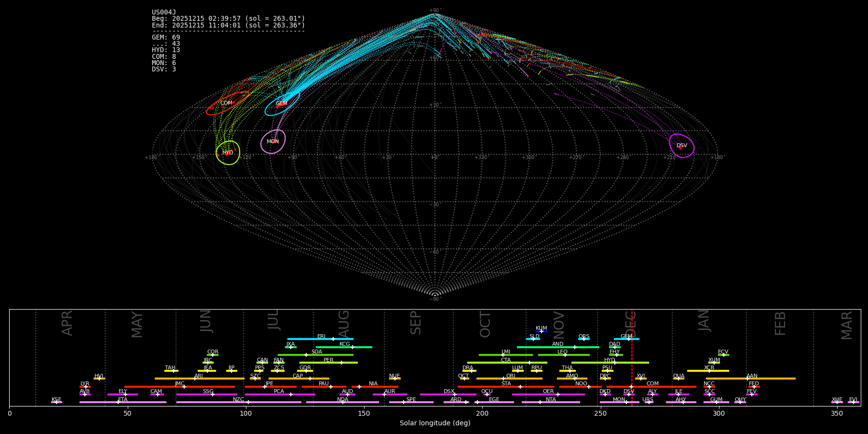Click the PER shower bar in timeline
868x434 pixels.
click(x=328, y=363)
